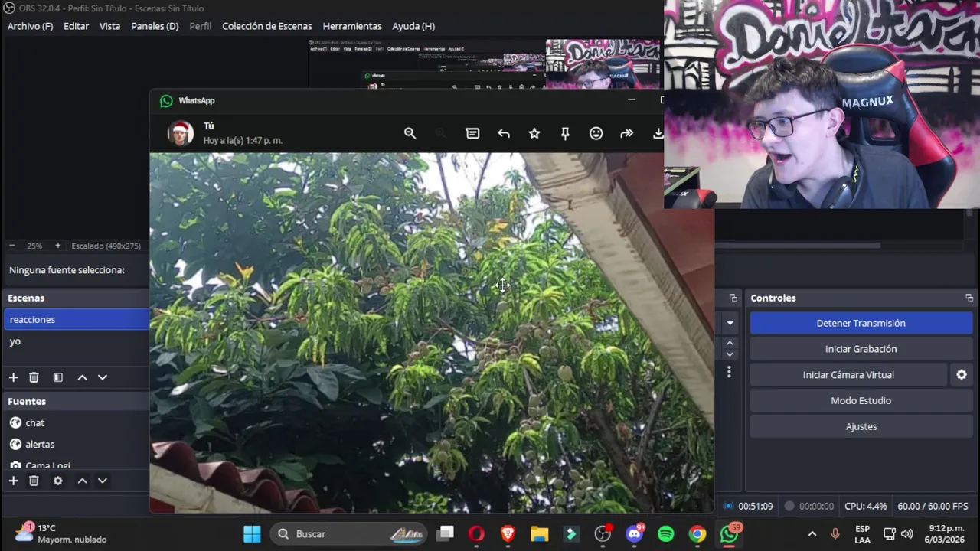Show hidden system tray icons
The width and height of the screenshot is (980, 551).
pos(812,533)
